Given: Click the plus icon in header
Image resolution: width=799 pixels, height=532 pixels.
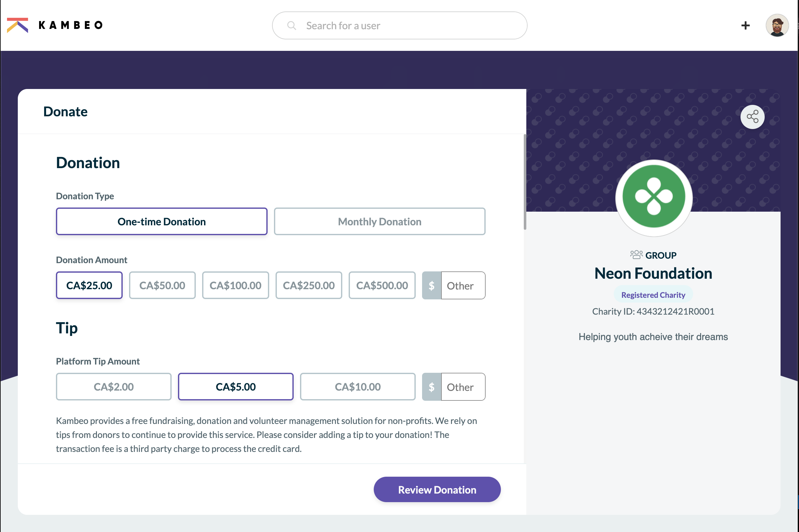Looking at the screenshot, I should pyautogui.click(x=745, y=25).
